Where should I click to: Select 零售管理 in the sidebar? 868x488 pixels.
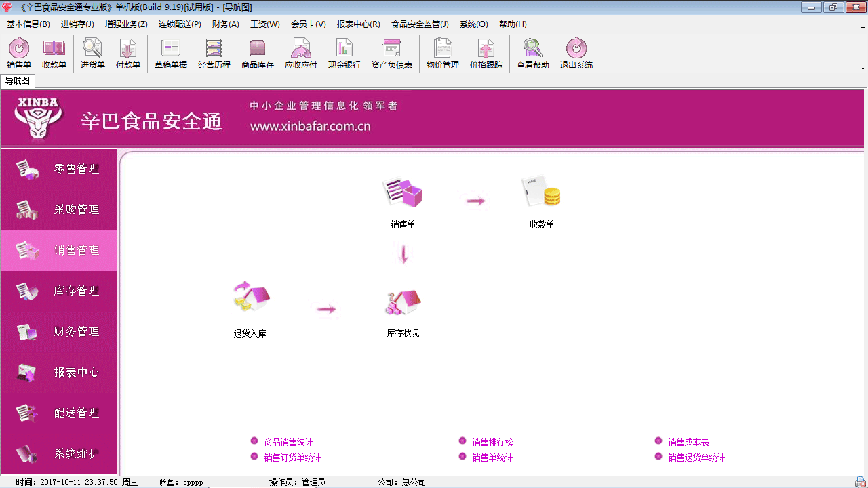59,169
